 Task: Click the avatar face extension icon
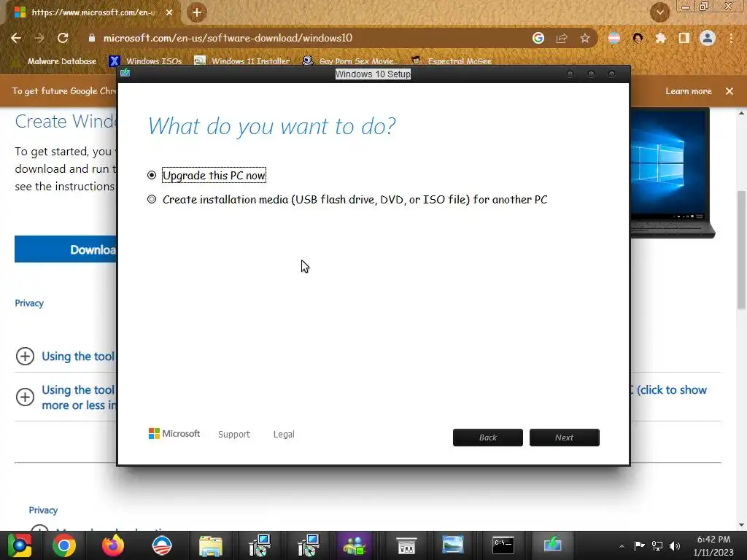(638, 38)
